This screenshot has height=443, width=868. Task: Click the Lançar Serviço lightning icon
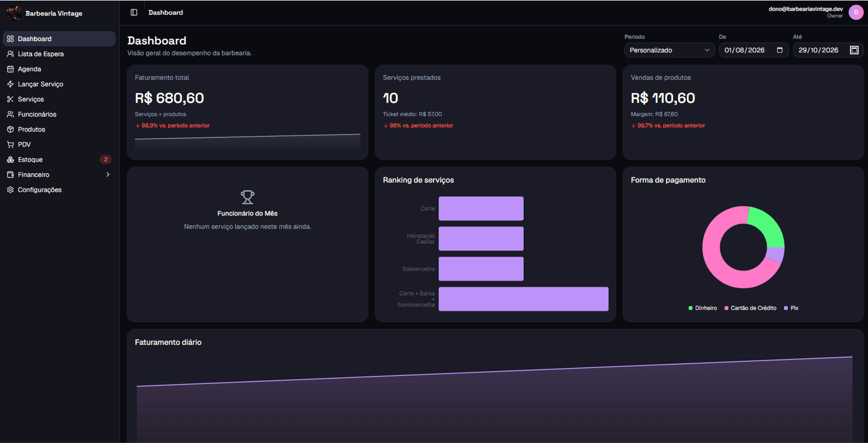tap(10, 84)
